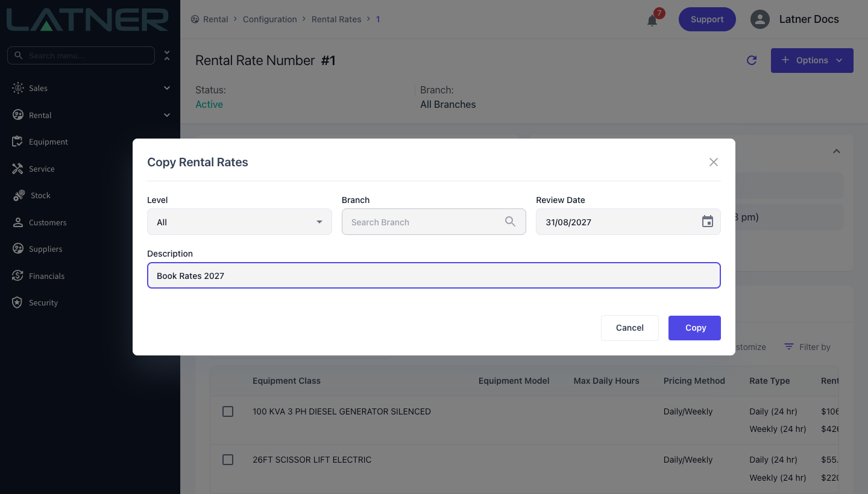868x494 pixels.
Task: Open the Options dropdown button
Action: [x=812, y=60]
